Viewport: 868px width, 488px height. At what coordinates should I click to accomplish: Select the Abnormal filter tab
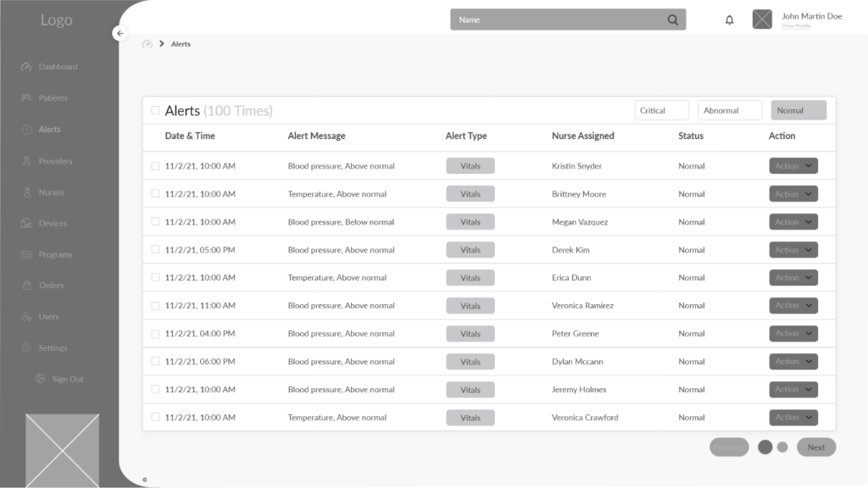point(729,109)
